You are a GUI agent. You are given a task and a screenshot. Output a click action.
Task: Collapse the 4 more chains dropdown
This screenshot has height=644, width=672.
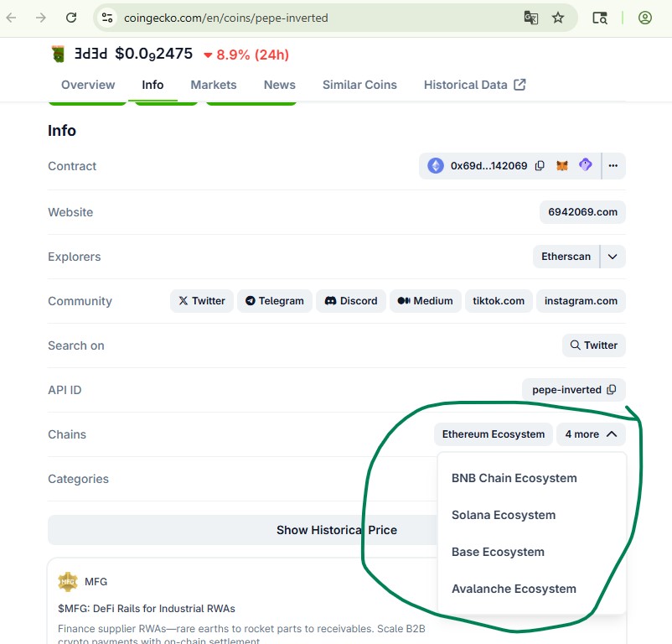point(591,434)
